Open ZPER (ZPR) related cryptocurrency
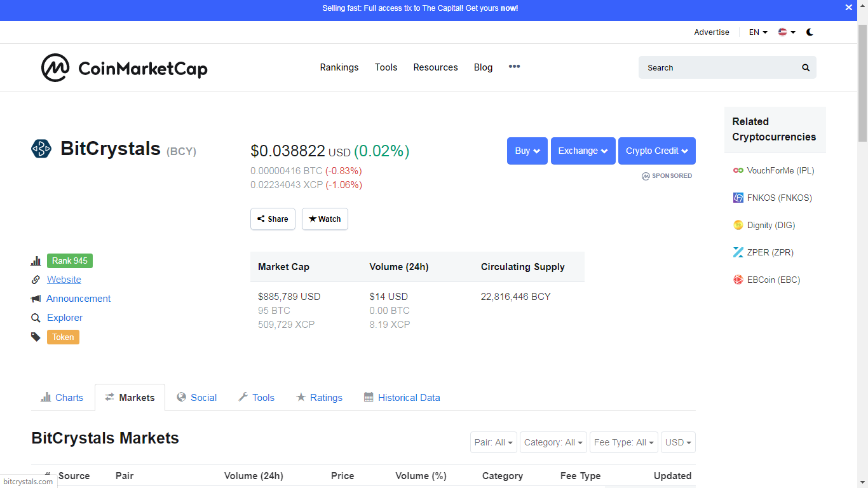868x488 pixels. point(770,252)
